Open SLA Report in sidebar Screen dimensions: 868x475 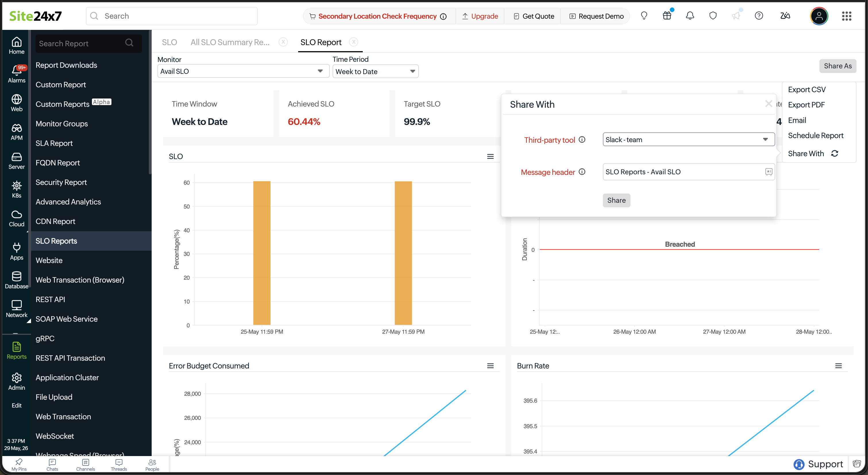click(54, 143)
